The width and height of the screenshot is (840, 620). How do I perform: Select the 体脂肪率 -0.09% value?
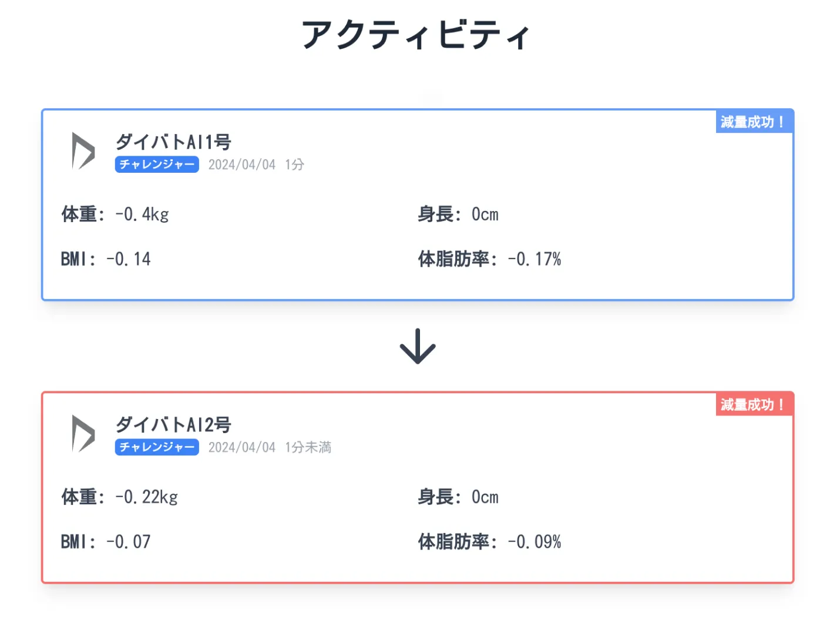click(489, 542)
